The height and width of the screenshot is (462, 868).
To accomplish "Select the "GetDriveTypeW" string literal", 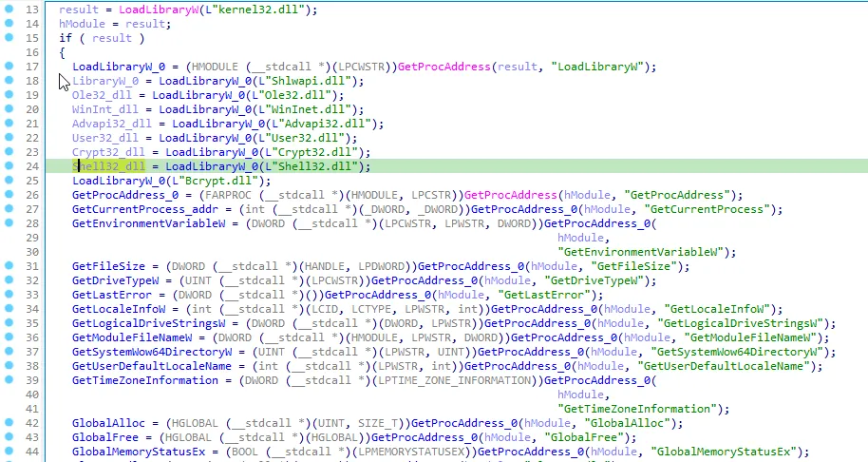I will click(x=594, y=280).
